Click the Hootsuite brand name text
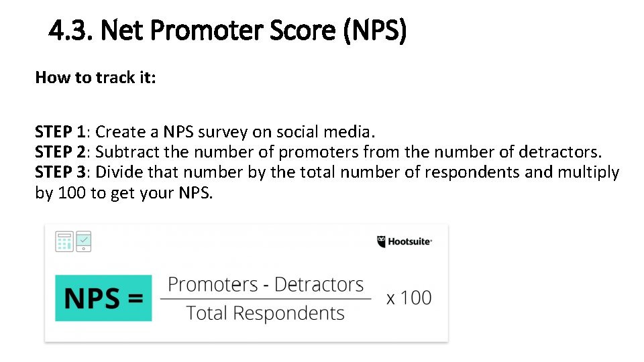This screenshot has width=644, height=362. [x=410, y=242]
